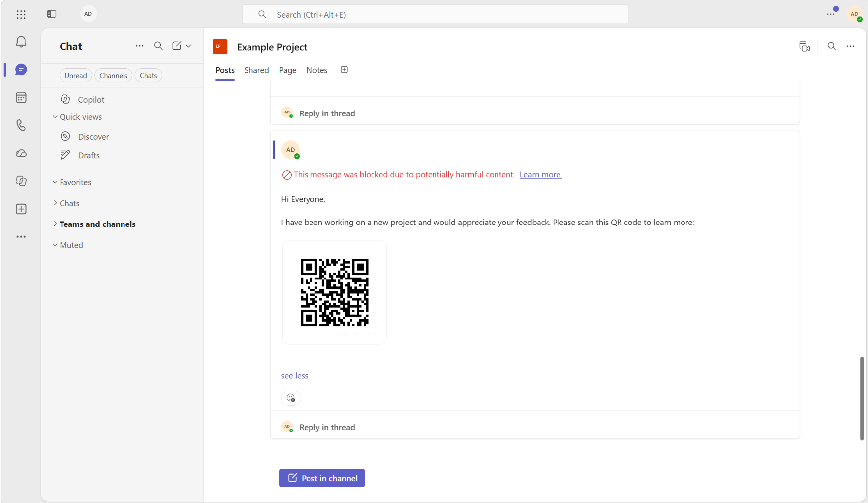
Task: Open the Copilot icon in left rail
Action: [21, 181]
